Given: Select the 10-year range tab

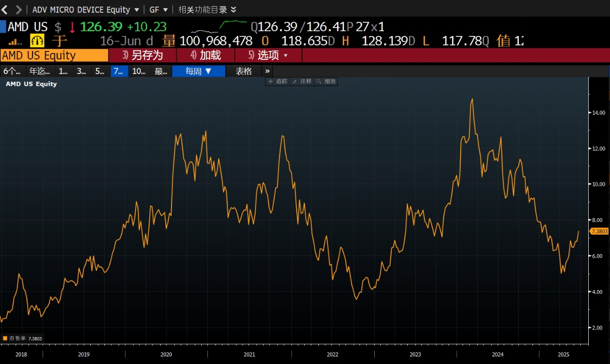Looking at the screenshot, I should click(x=139, y=71).
